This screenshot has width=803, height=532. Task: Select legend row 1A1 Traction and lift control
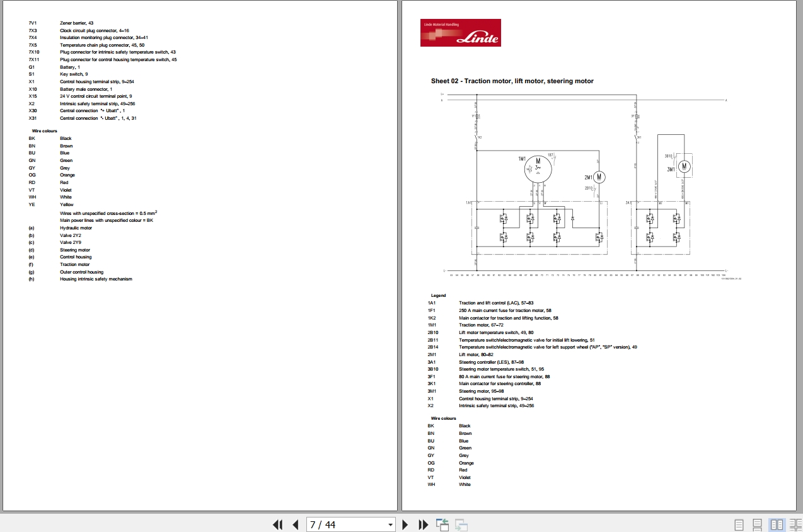tap(480, 303)
